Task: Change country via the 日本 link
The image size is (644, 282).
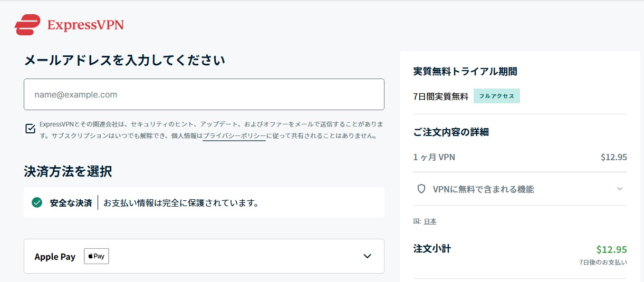Action: pyautogui.click(x=430, y=221)
